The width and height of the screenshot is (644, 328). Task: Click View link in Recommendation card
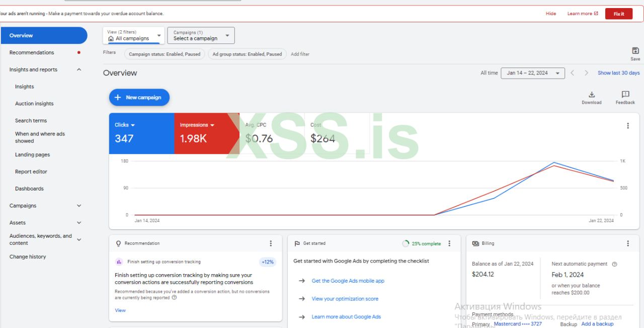tap(120, 310)
